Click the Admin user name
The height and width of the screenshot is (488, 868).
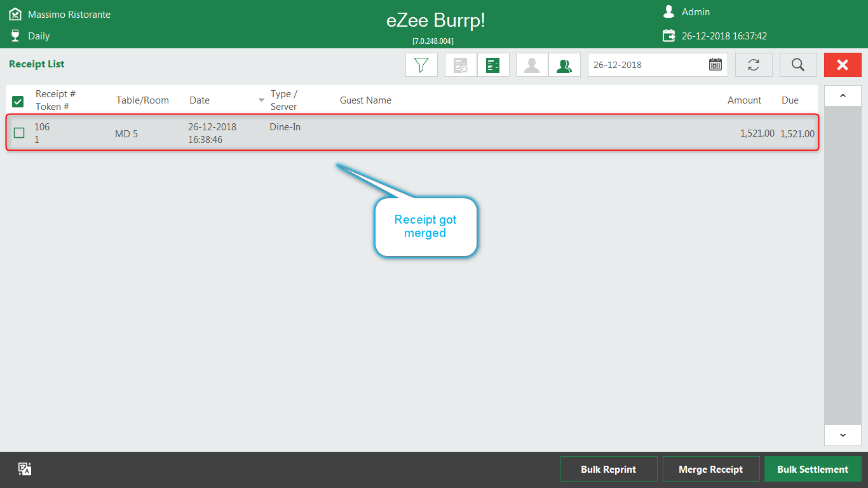(x=696, y=12)
